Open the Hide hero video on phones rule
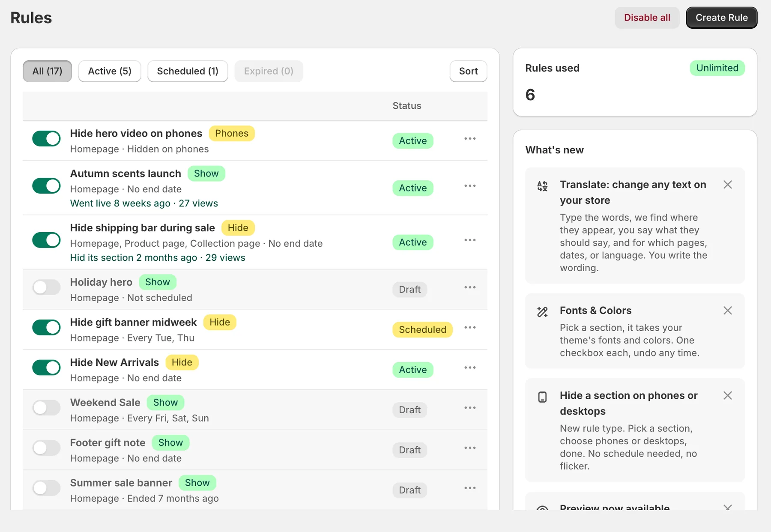 pyautogui.click(x=136, y=134)
